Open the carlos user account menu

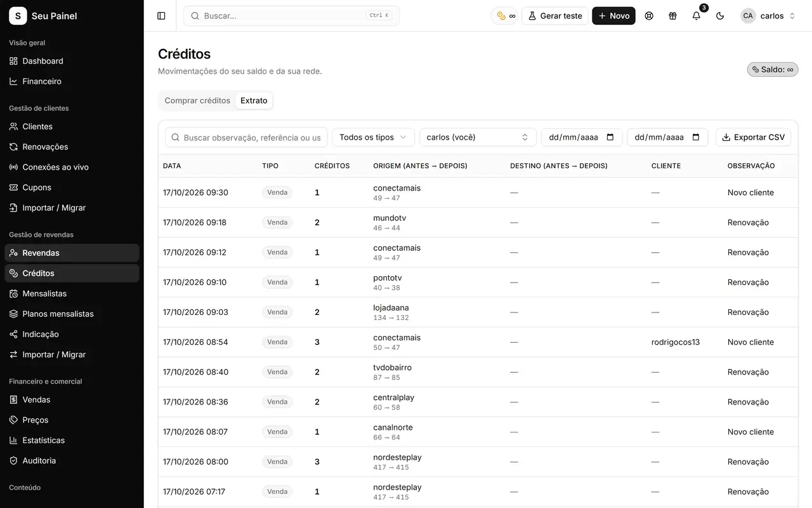(x=768, y=16)
